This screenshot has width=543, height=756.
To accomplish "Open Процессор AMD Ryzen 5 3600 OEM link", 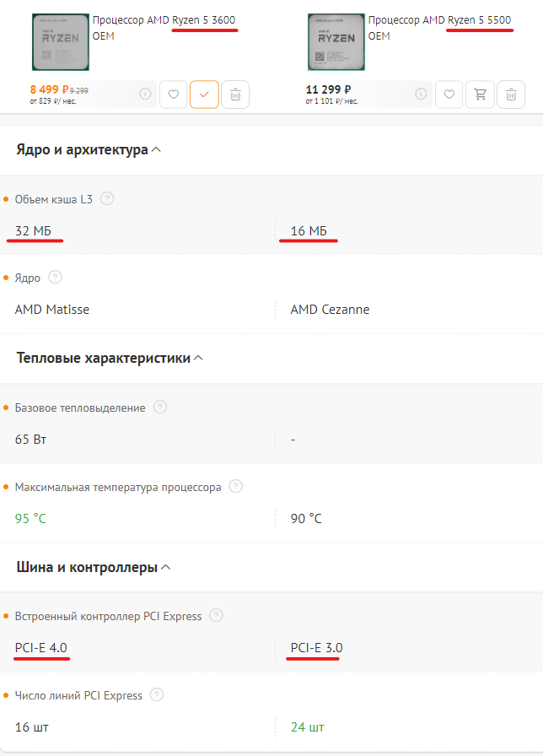I will [164, 28].
